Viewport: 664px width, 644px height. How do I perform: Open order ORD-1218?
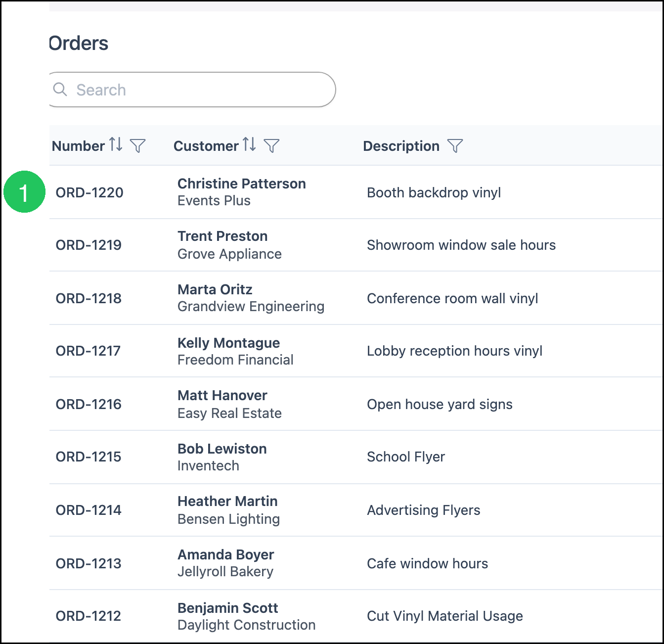pyautogui.click(x=89, y=298)
